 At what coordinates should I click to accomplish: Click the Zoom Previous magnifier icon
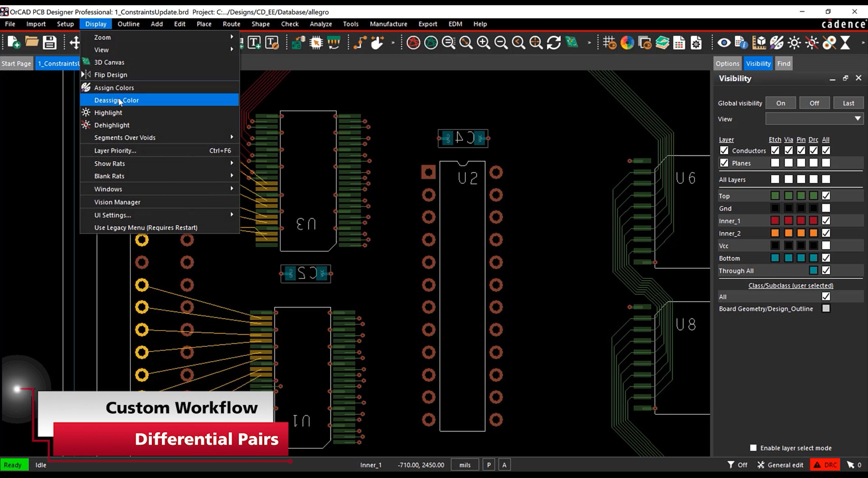(x=518, y=43)
